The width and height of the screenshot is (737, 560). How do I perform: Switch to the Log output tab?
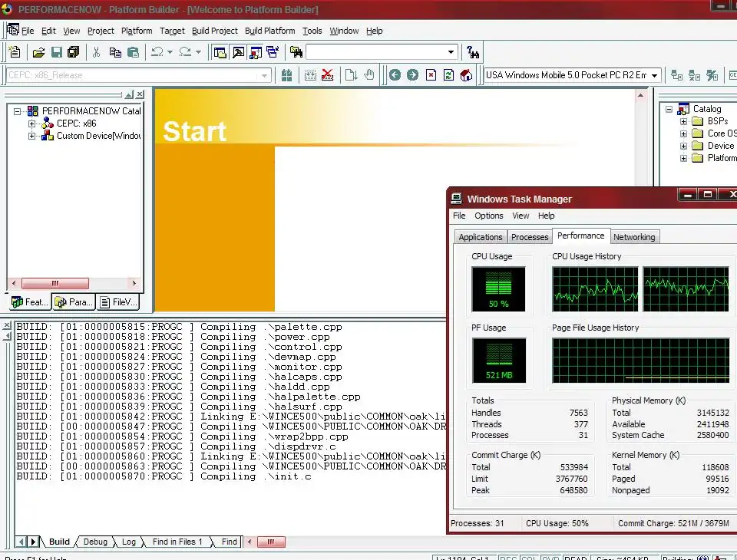pos(129,542)
